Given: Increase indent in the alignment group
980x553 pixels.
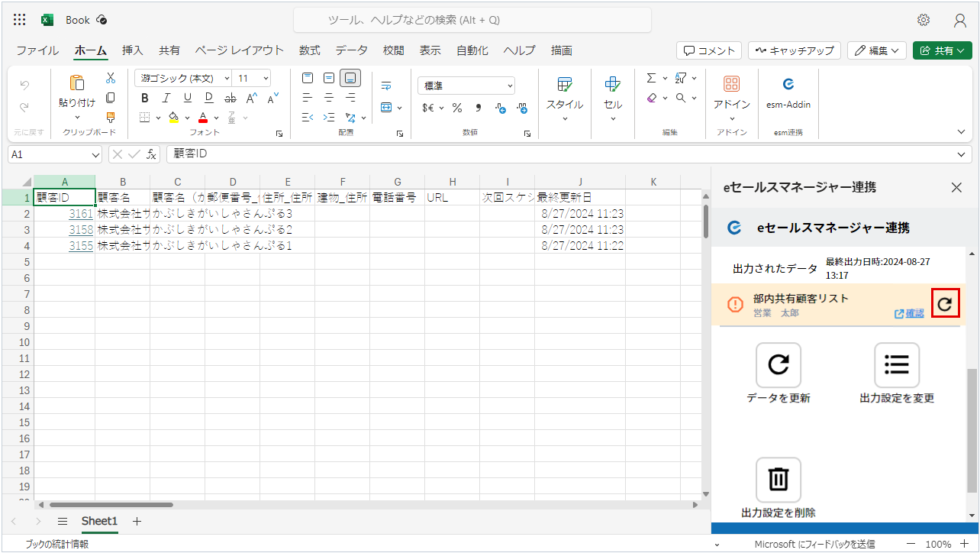Looking at the screenshot, I should point(329,118).
